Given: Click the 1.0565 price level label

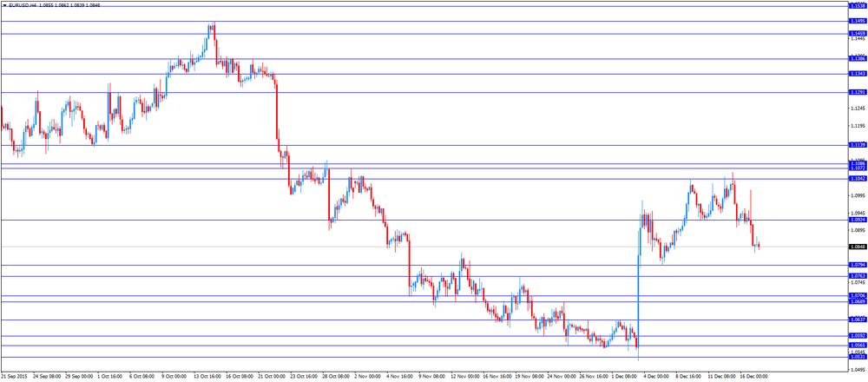Looking at the screenshot, I should (x=858, y=345).
